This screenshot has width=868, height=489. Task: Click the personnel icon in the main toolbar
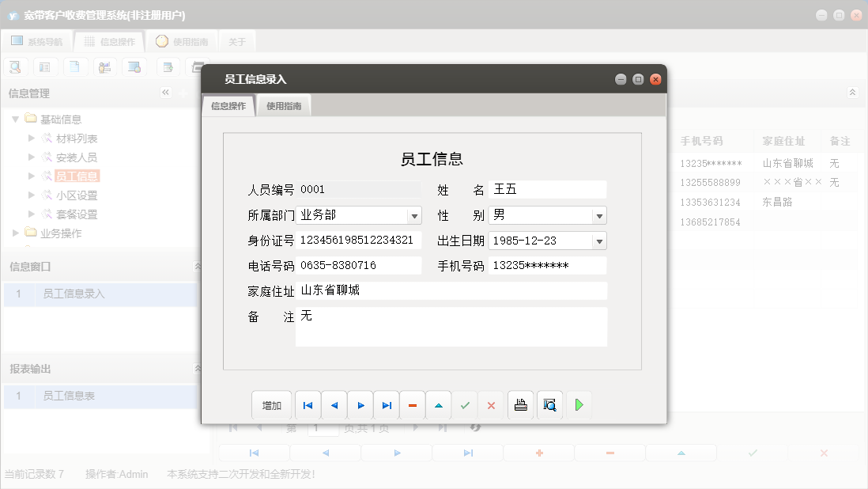(x=104, y=66)
